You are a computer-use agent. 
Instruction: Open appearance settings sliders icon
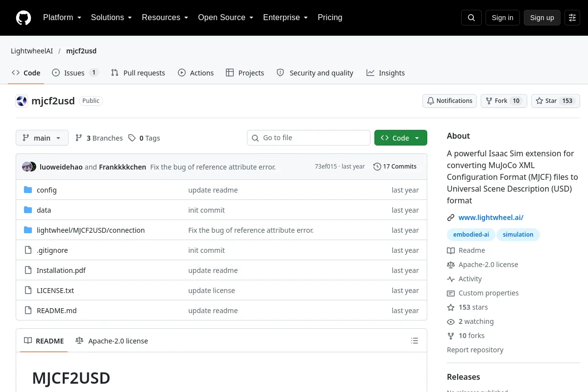[572, 18]
